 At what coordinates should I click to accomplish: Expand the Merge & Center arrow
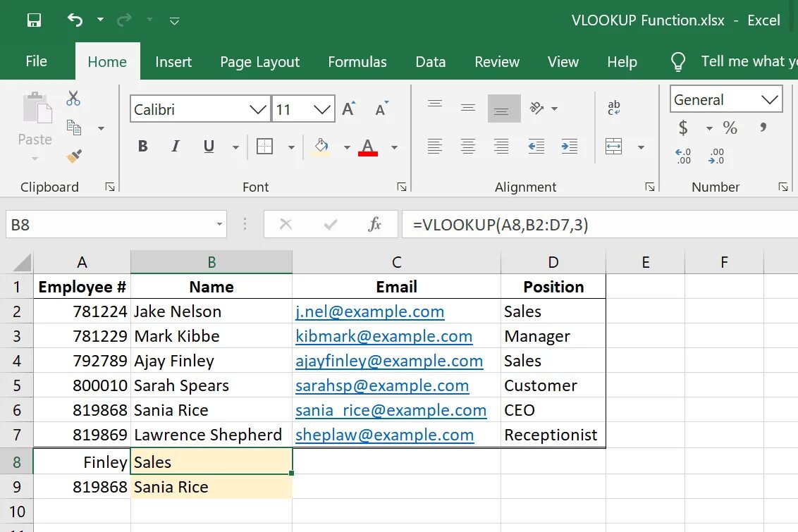tap(642, 147)
